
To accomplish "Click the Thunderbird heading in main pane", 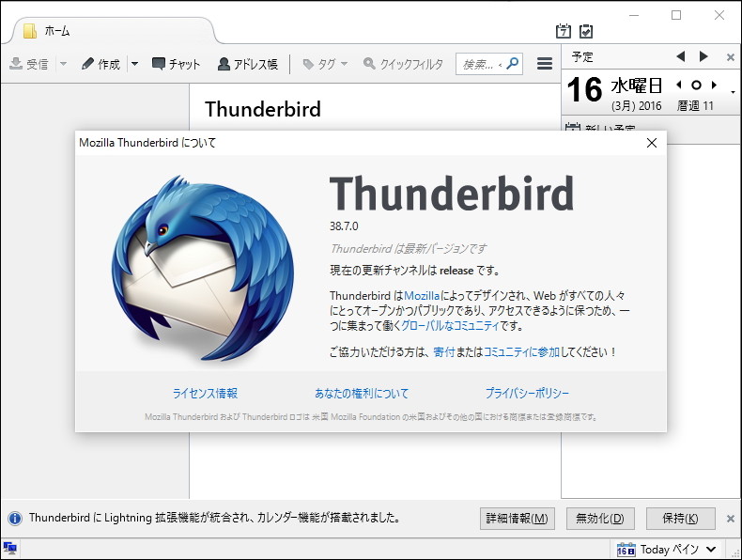I will 263,109.
